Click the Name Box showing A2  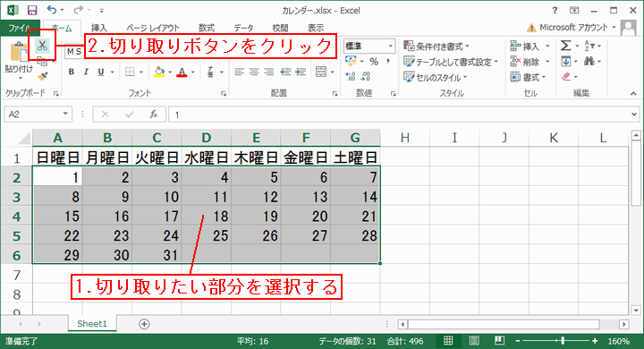pos(38,114)
